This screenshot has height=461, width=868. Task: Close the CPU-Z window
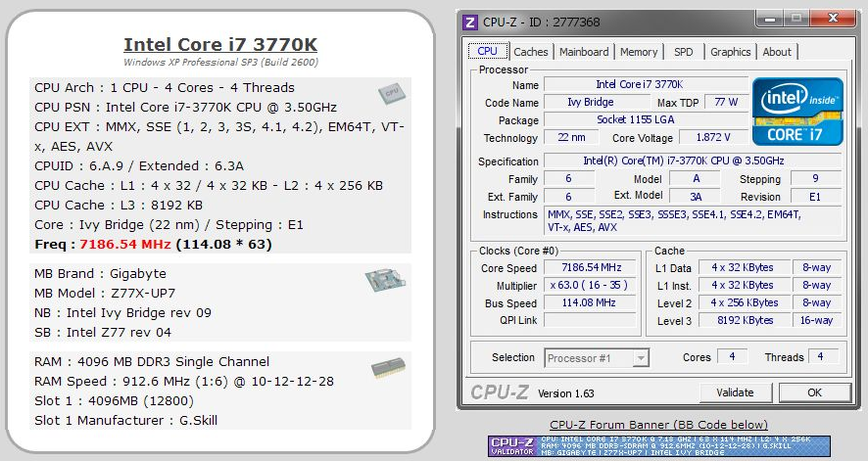(x=832, y=19)
